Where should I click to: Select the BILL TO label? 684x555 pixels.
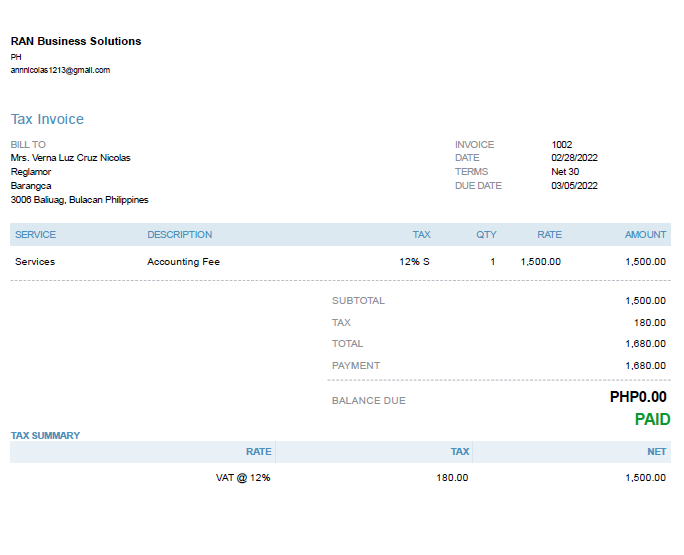coord(28,145)
